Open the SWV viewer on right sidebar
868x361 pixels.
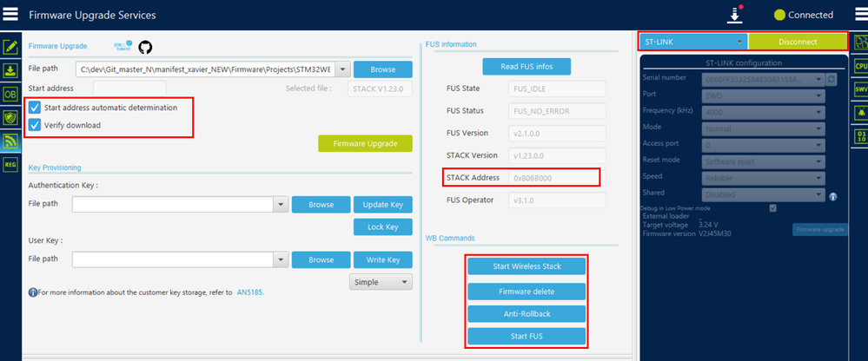coord(861,89)
